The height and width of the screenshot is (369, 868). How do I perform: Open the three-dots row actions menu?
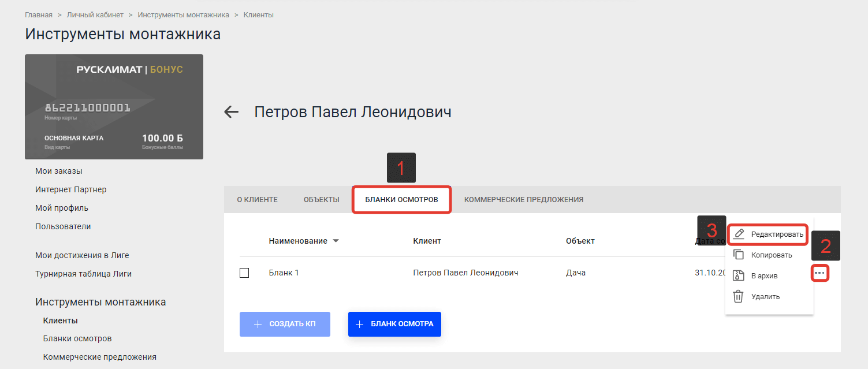coord(820,273)
